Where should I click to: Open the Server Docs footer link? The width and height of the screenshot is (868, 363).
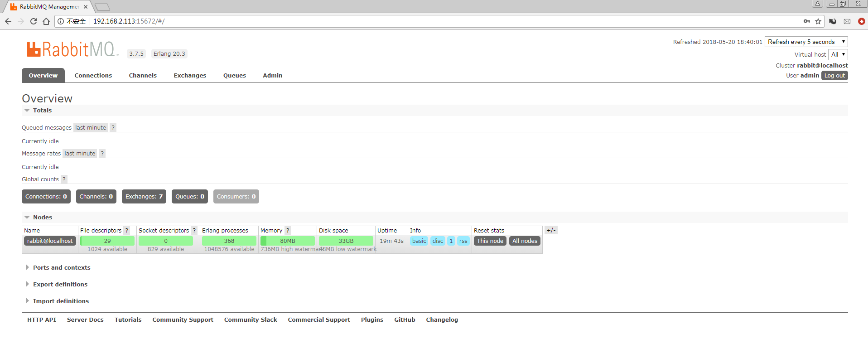[x=85, y=320]
